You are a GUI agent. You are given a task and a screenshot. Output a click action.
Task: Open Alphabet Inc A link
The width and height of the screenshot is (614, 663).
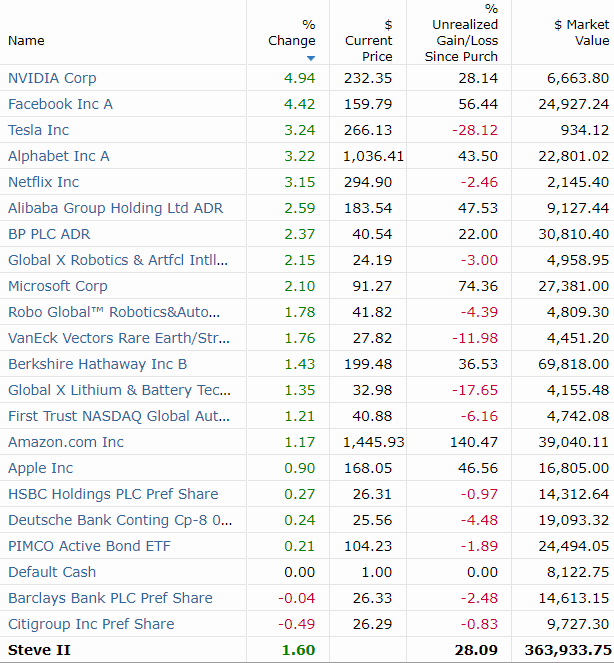59,156
